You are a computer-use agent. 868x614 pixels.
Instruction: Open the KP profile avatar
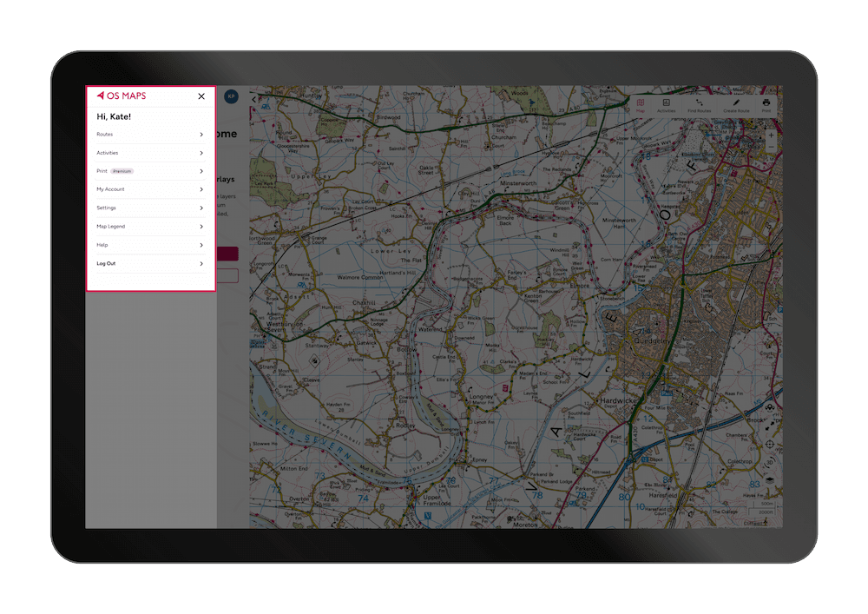tap(231, 96)
